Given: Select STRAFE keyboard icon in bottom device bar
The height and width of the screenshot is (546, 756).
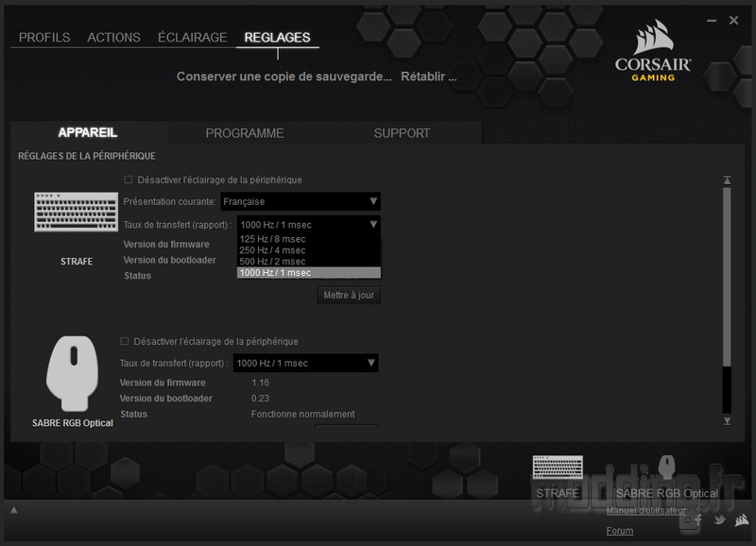Looking at the screenshot, I should [x=558, y=468].
